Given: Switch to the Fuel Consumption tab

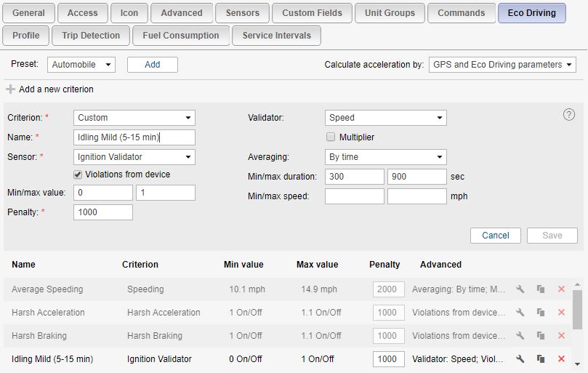Looking at the screenshot, I should coord(181,36).
